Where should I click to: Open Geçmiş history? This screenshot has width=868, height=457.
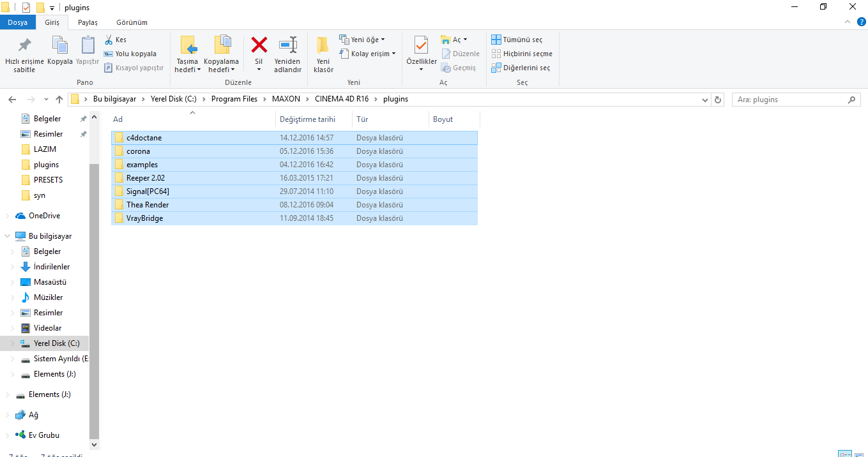pyautogui.click(x=458, y=68)
